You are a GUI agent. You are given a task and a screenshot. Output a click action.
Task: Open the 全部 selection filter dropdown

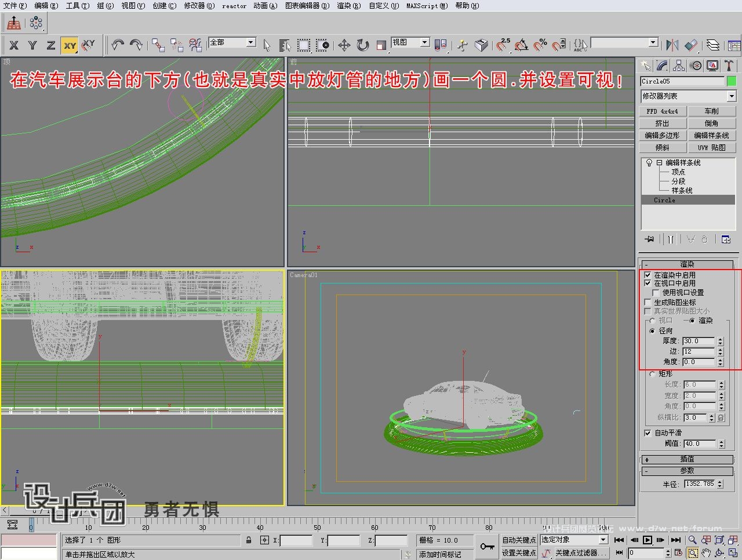(x=232, y=42)
